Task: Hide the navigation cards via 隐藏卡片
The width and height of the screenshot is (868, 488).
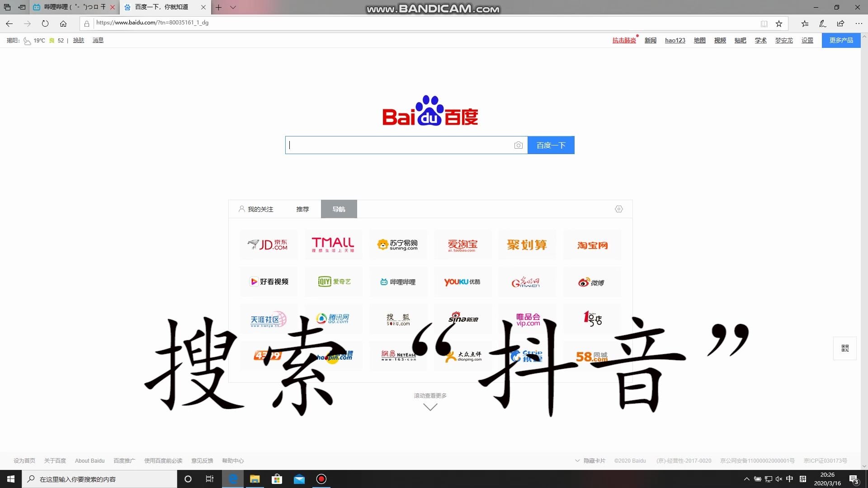Action: (595, 460)
